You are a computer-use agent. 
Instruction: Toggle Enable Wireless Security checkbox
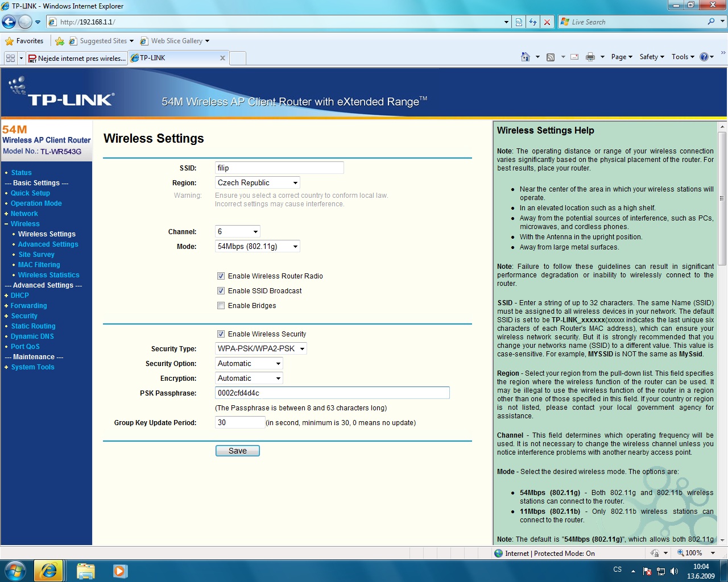(x=221, y=334)
